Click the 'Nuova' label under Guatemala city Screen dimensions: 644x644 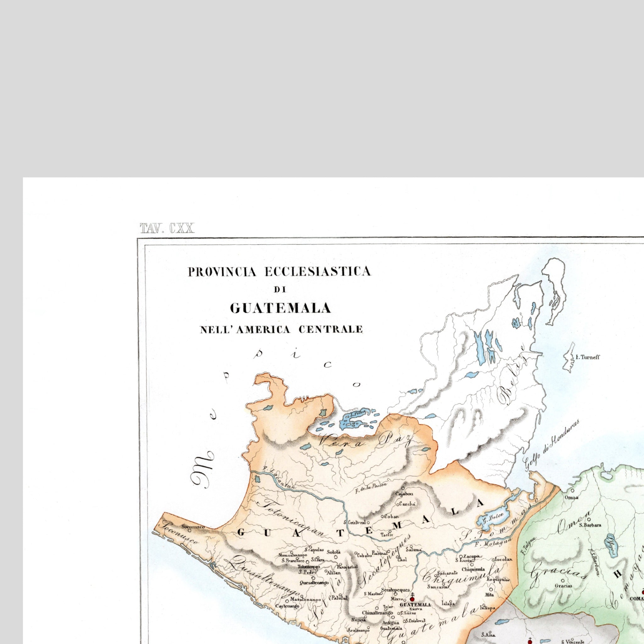pos(416,609)
